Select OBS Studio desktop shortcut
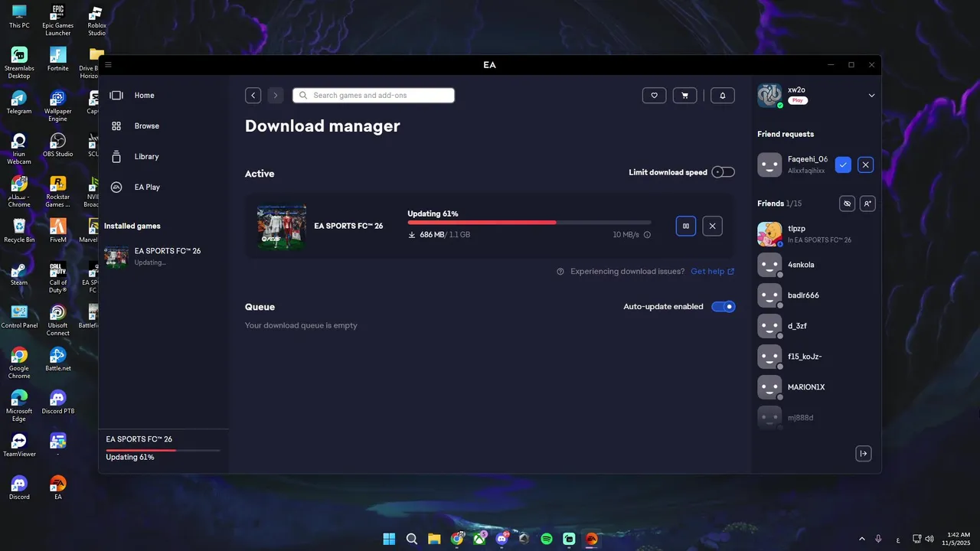The height and width of the screenshot is (551, 980). tap(57, 145)
